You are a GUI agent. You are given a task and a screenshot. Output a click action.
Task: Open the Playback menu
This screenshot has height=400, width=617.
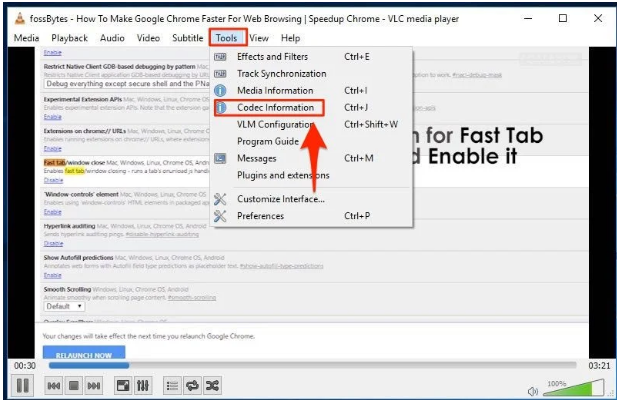click(x=70, y=38)
